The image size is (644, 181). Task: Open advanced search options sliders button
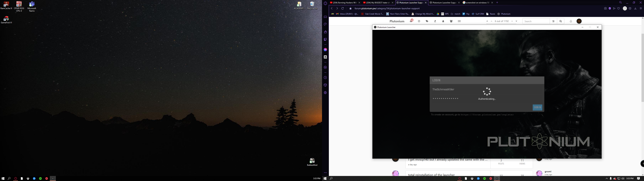553,21
